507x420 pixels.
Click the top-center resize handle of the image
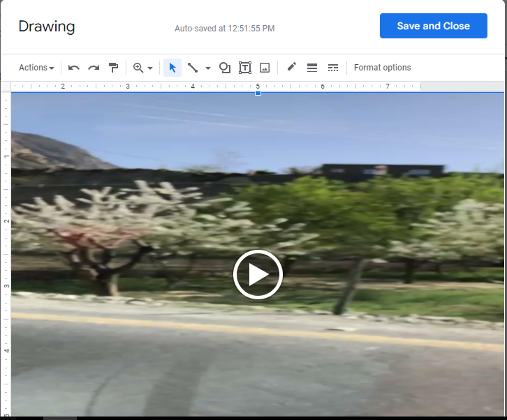pos(258,93)
